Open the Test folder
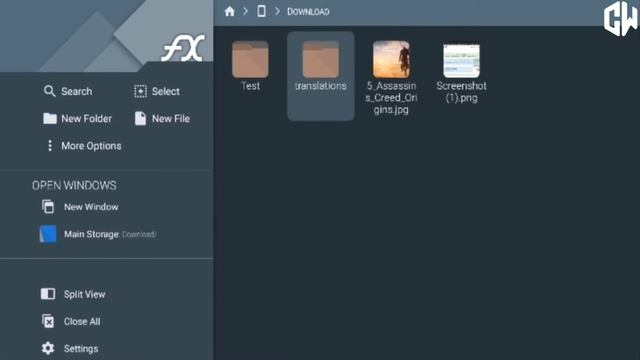Screen dimensions: 640x360 tap(250, 59)
